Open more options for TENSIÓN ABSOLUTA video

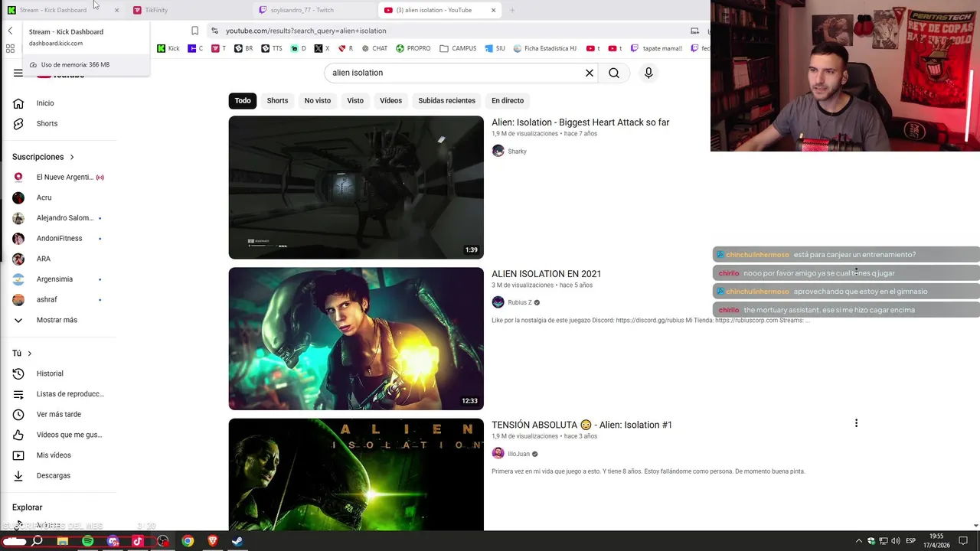(856, 423)
